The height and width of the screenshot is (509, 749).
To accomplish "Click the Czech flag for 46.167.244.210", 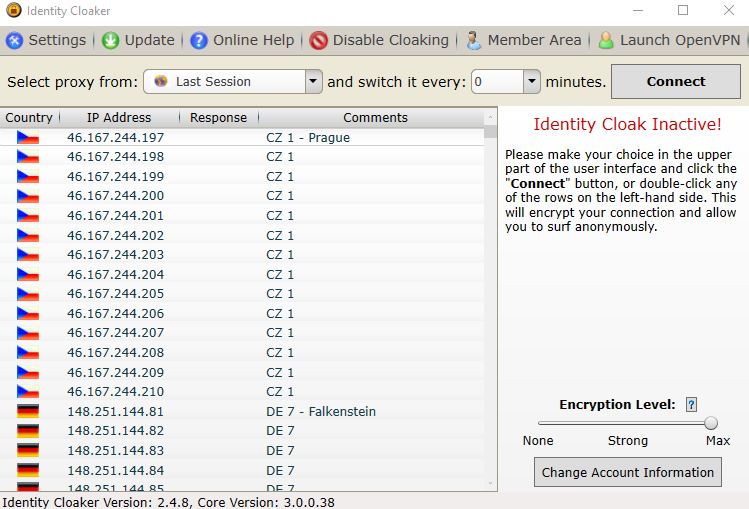I will tap(28, 392).
